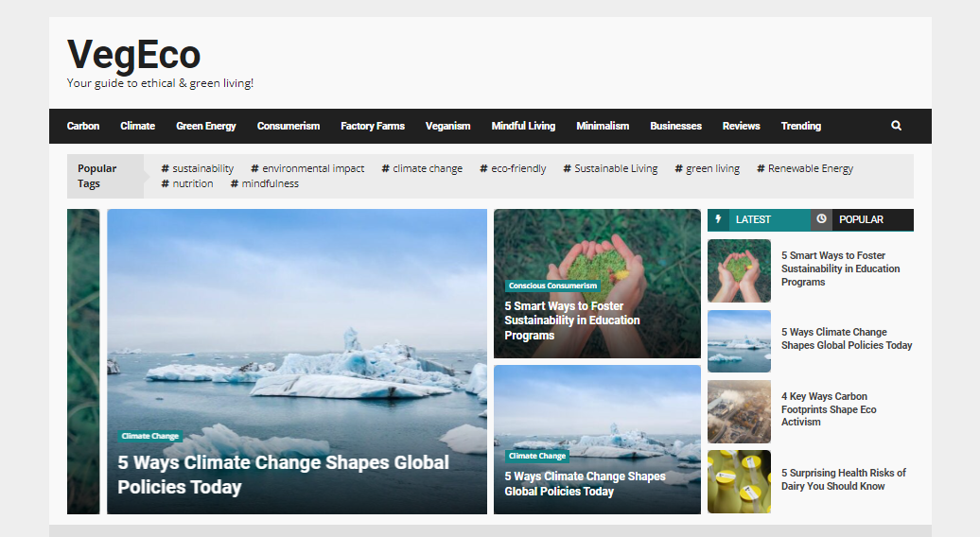Open the Climate menu item

137,126
